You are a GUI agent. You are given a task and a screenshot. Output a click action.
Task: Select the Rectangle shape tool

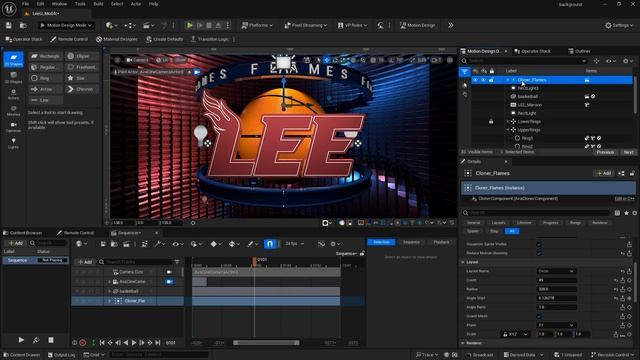click(x=46, y=56)
